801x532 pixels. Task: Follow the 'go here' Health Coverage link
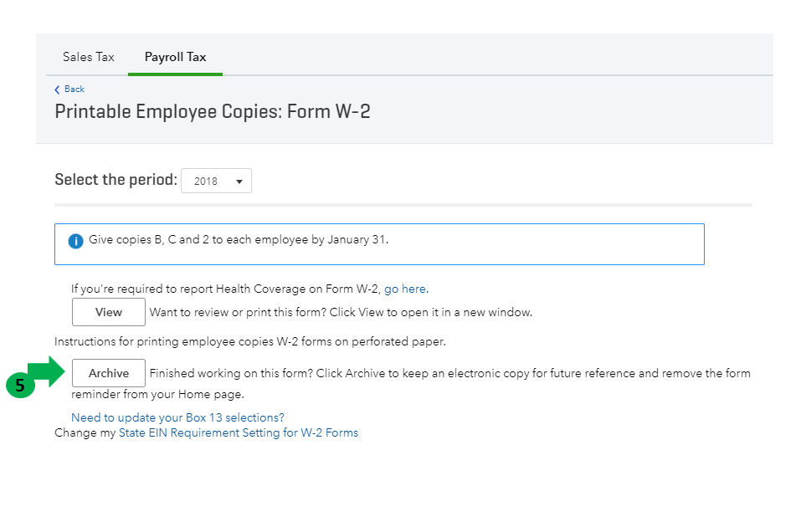(405, 289)
